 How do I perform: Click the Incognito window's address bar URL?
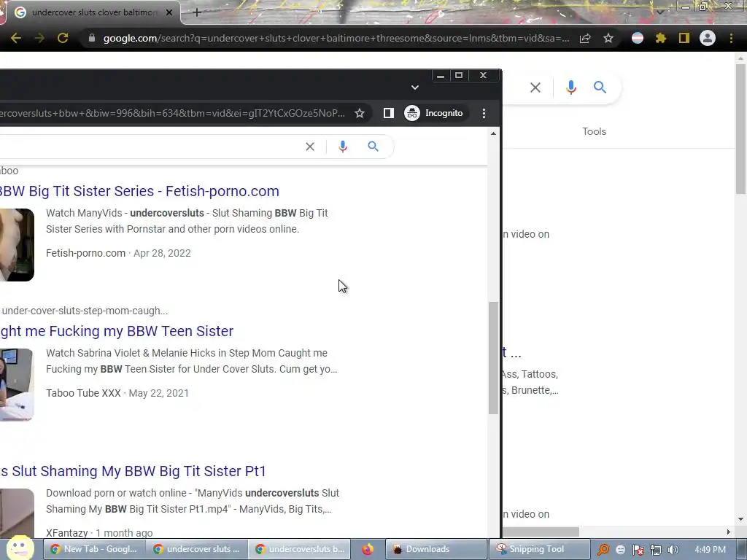click(172, 113)
